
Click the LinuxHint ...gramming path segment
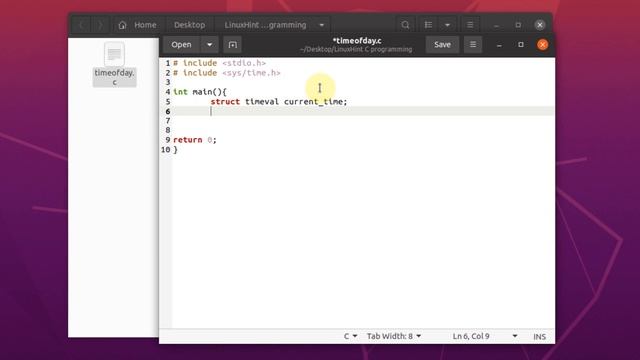[x=265, y=25]
